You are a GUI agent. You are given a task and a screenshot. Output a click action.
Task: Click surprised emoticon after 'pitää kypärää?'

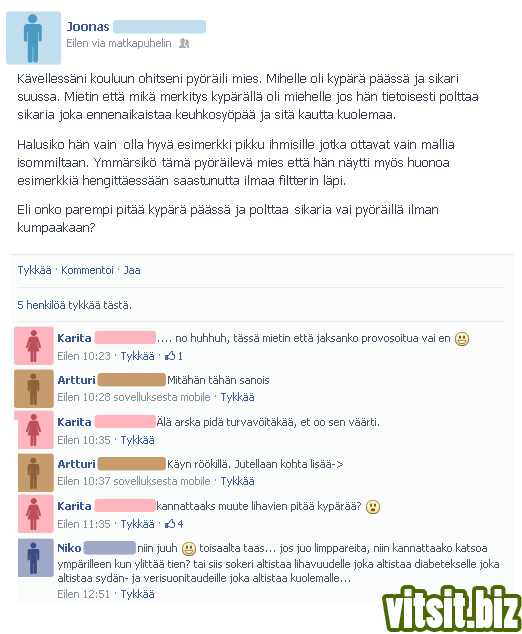click(373, 507)
